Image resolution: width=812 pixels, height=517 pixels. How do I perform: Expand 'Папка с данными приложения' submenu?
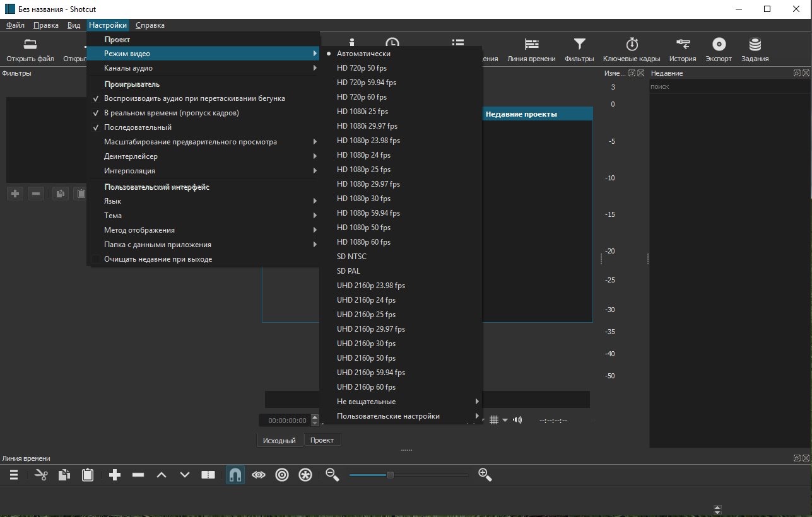coord(203,245)
